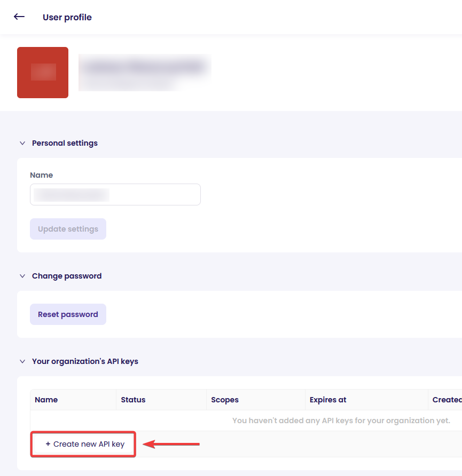This screenshot has height=476, width=462.
Task: Click the User profile page title
Action: (x=67, y=17)
